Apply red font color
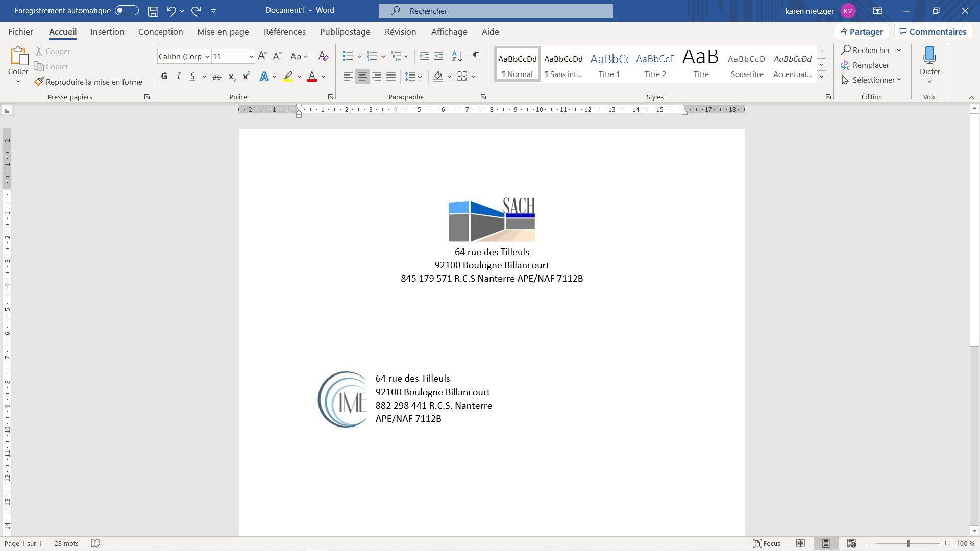This screenshot has width=980, height=551. (312, 77)
